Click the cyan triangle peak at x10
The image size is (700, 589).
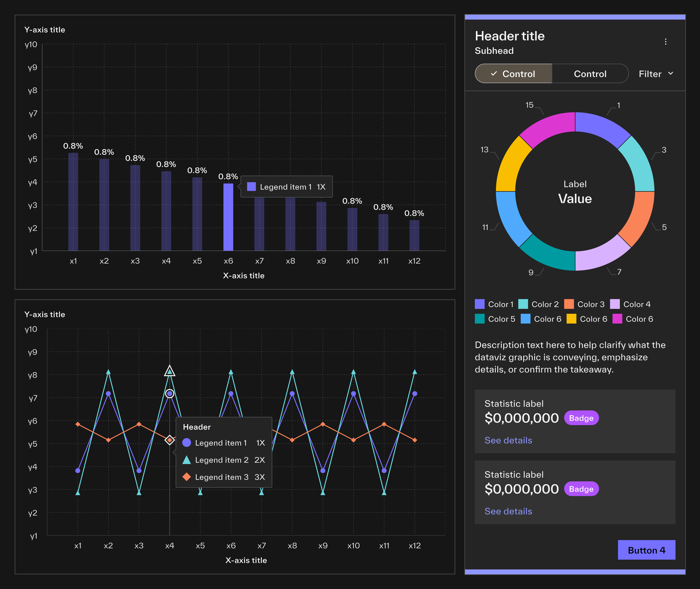[x=353, y=372]
